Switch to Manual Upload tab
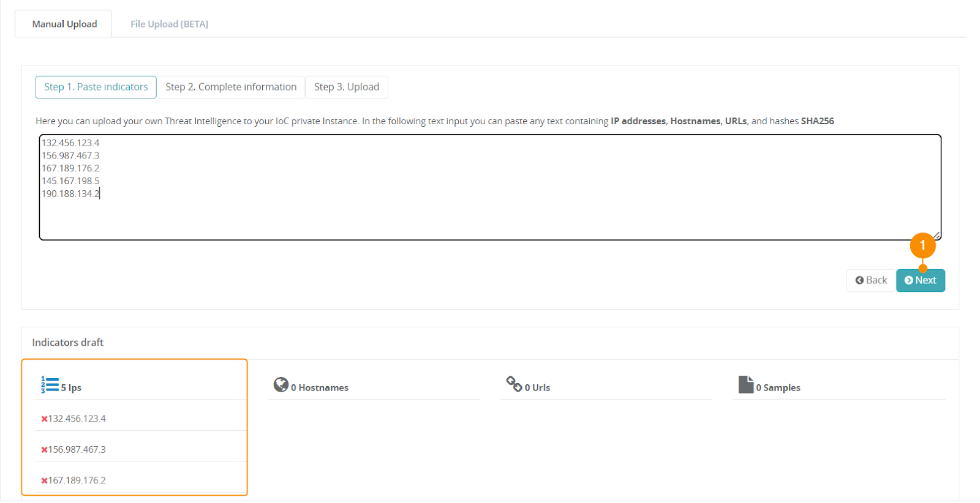 (64, 24)
